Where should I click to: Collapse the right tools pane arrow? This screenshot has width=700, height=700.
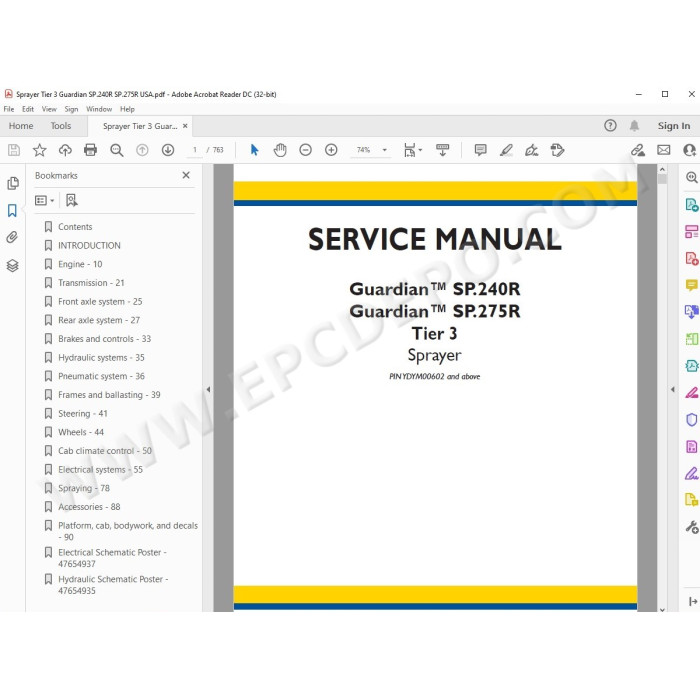coord(673,389)
